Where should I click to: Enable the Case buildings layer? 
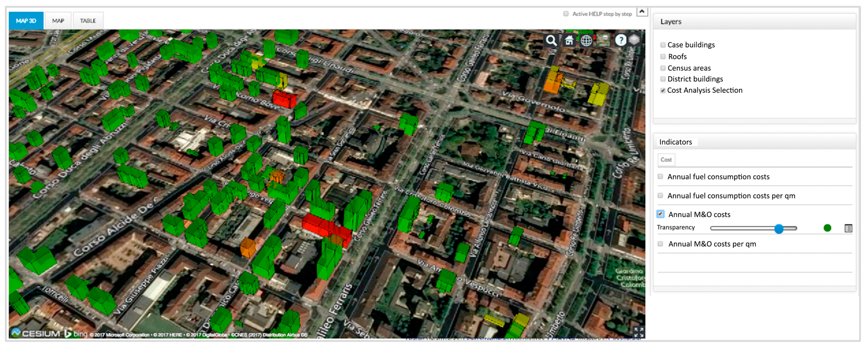(x=663, y=45)
